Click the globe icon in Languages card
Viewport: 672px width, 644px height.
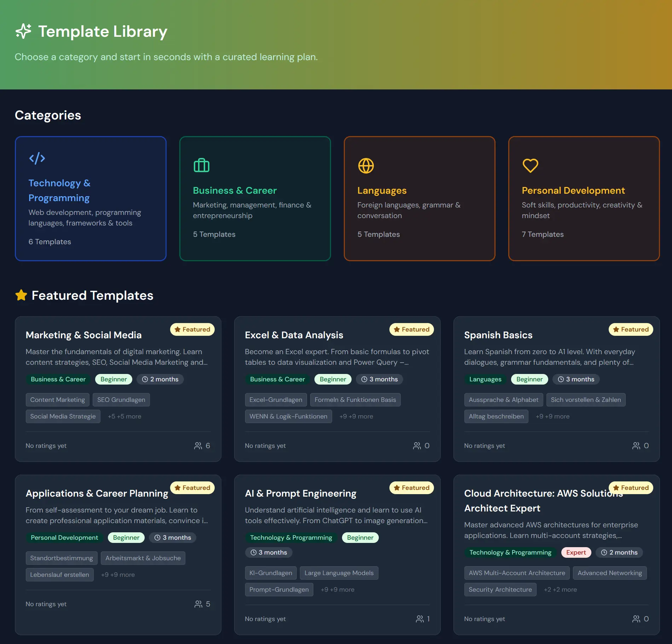(366, 165)
